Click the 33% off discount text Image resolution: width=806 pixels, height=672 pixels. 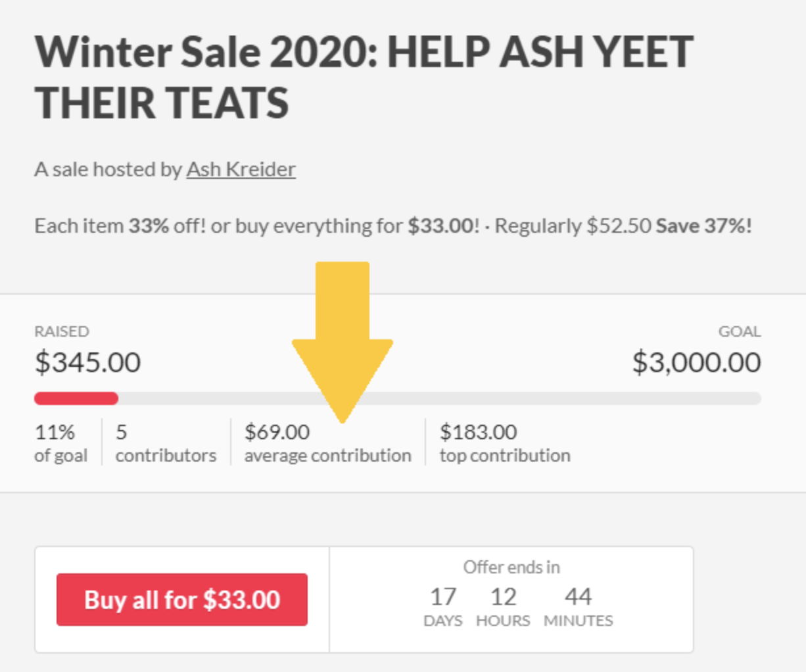coord(167,226)
